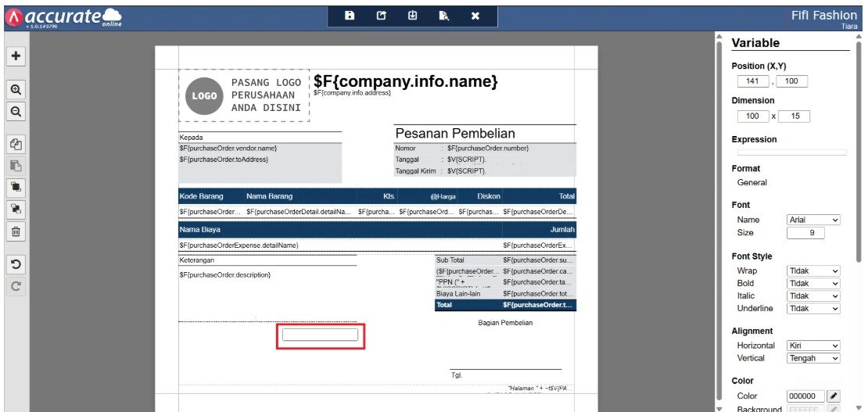Select the $F{company.info.address} field
Screen dimensions: 868x412
pyautogui.click(x=352, y=93)
